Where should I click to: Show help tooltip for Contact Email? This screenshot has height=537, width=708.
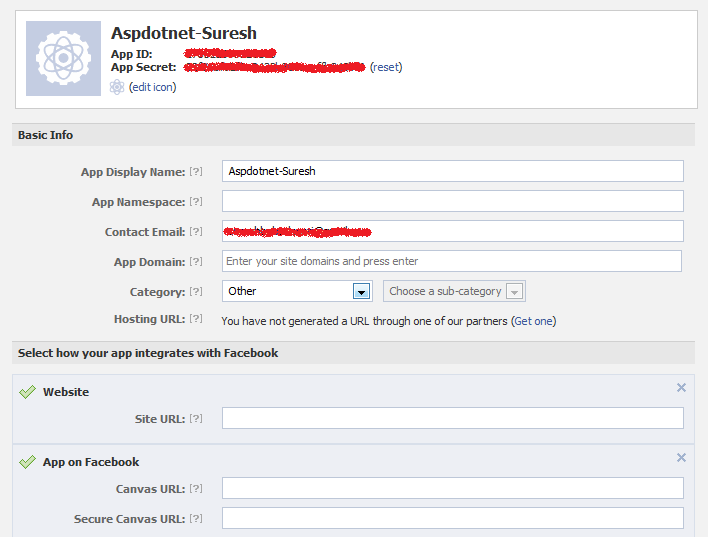(x=196, y=232)
